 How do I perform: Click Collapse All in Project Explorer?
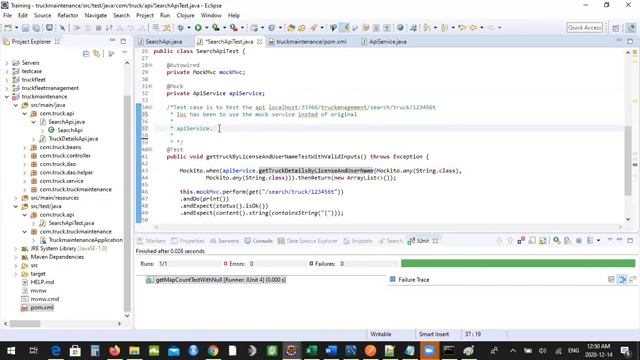click(x=86, y=53)
